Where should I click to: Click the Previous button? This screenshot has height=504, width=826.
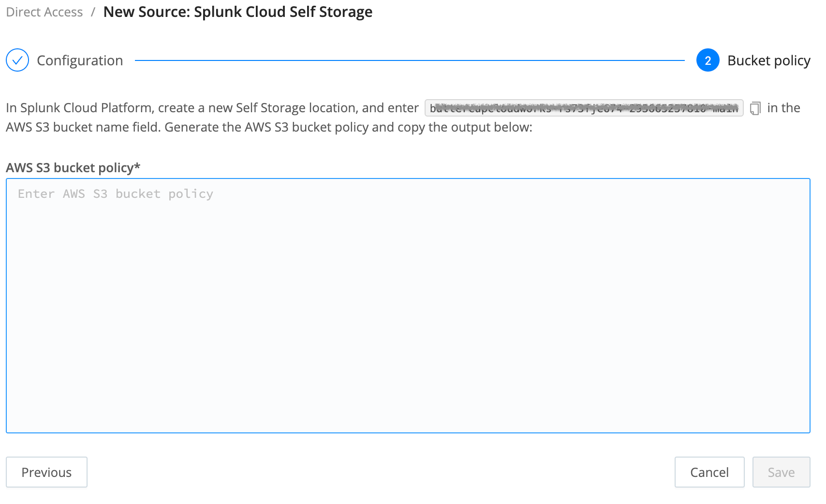[x=46, y=472]
